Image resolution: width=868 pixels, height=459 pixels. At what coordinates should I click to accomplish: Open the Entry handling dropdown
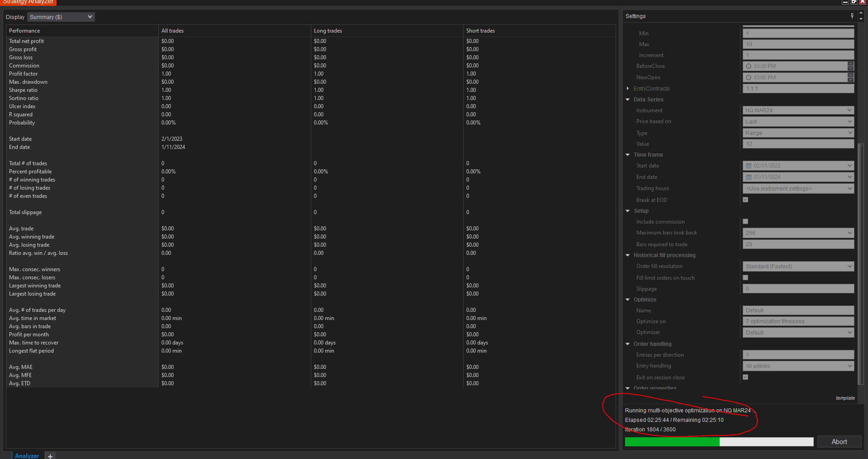click(x=798, y=366)
